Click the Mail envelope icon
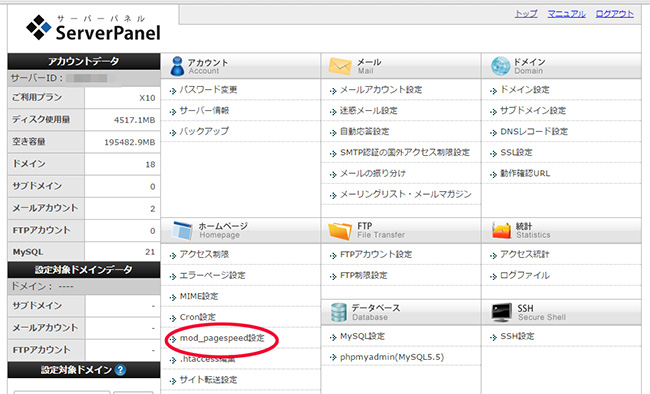This screenshot has width=650, height=394. coord(340,66)
